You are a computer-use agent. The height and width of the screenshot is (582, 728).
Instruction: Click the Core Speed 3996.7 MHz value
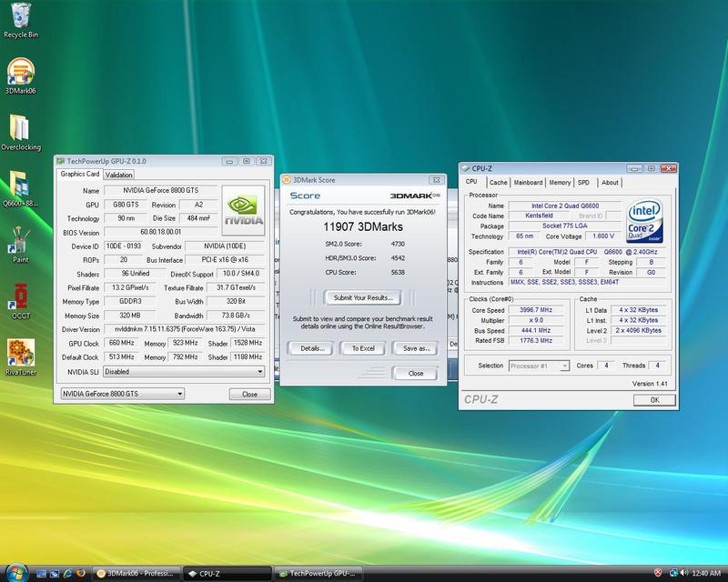[x=536, y=309]
